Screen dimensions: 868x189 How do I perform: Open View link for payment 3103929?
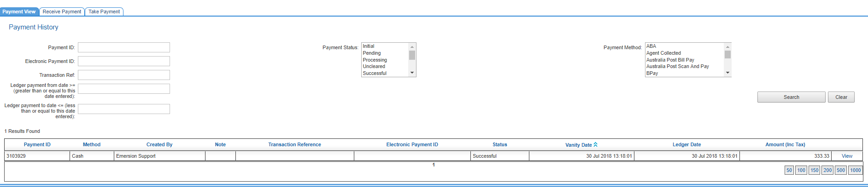[x=847, y=156]
